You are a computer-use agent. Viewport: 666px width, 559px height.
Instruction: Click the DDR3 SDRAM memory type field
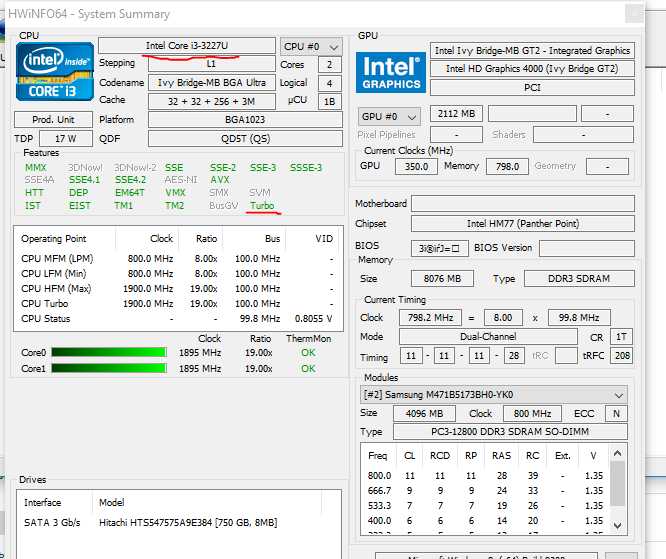coord(577,279)
